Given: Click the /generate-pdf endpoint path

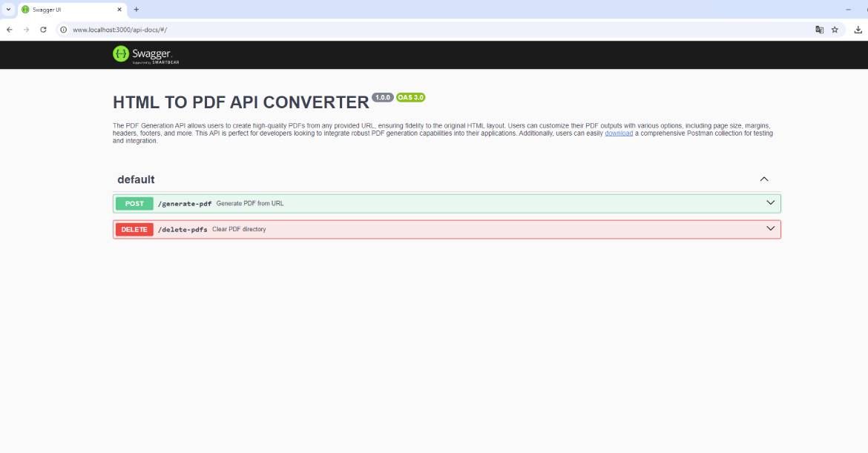Looking at the screenshot, I should tap(184, 204).
